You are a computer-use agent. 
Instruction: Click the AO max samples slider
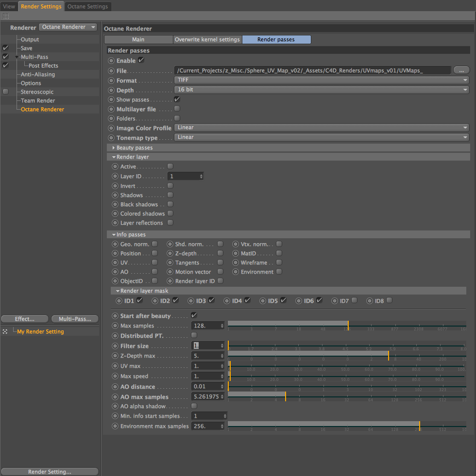(347, 396)
